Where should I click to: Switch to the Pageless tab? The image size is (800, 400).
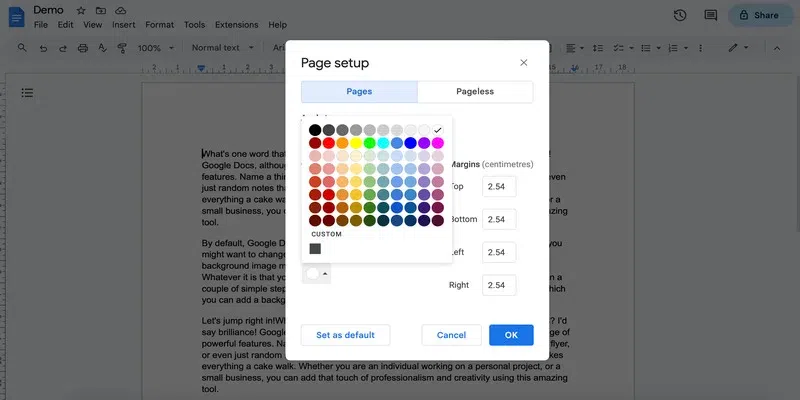click(475, 92)
